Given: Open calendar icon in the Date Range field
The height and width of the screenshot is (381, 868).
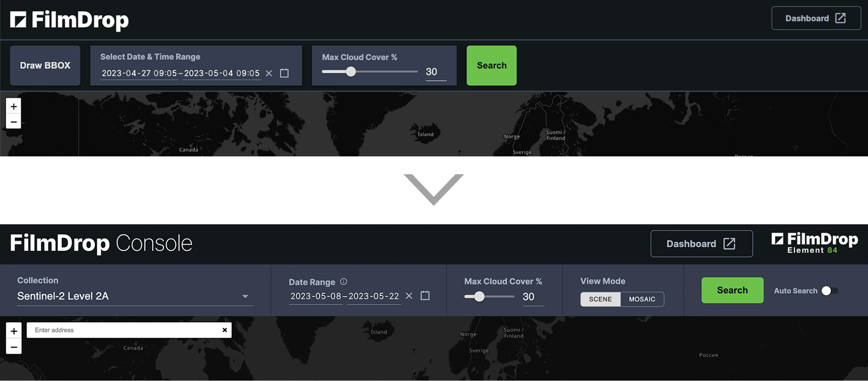Looking at the screenshot, I should point(425,296).
